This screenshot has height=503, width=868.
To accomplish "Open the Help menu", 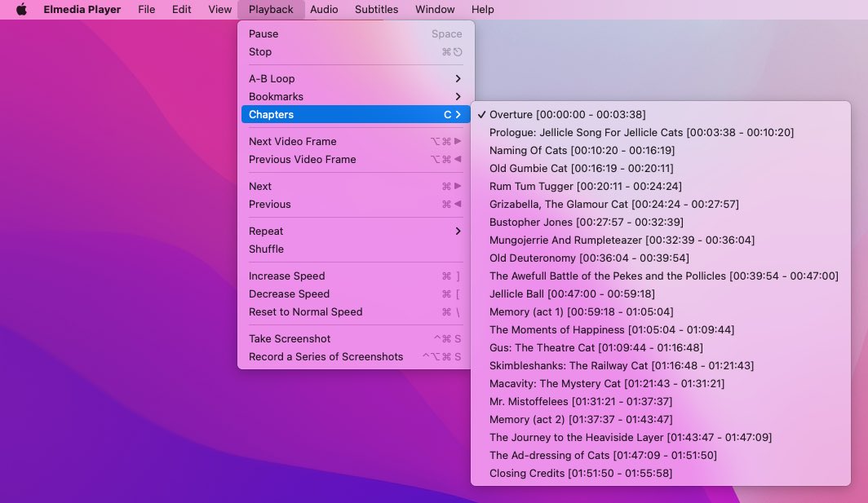I will [483, 9].
